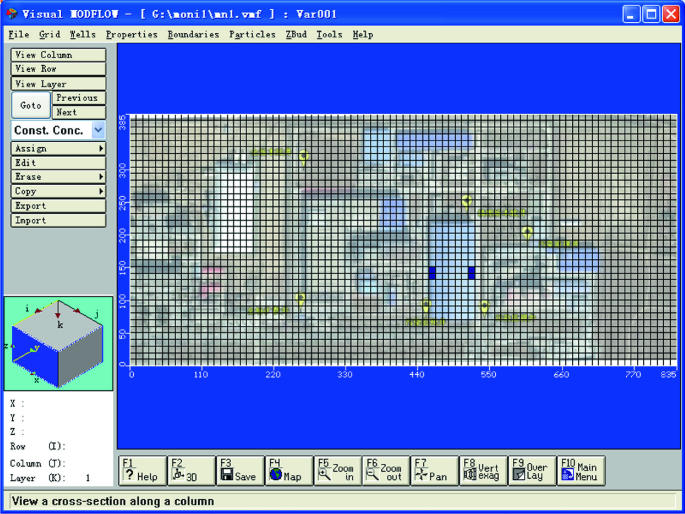Click the yellow marker pin at X 605
The image size is (685, 514).
[x=527, y=233]
